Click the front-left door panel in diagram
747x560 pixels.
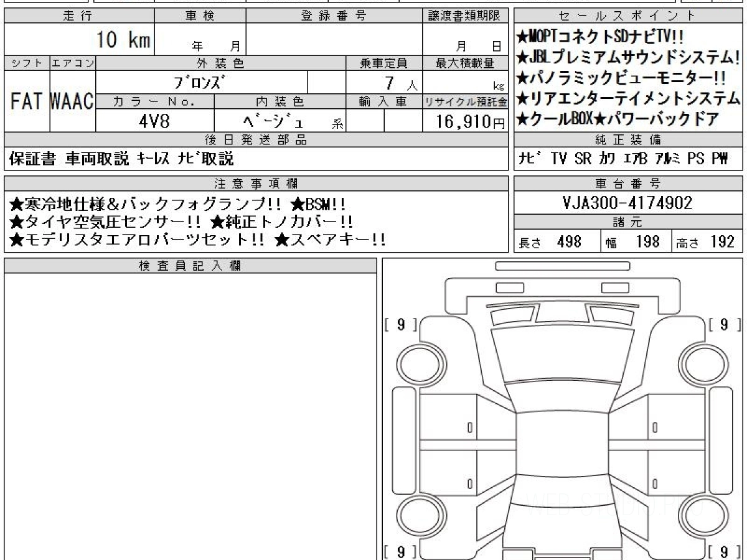448,417
